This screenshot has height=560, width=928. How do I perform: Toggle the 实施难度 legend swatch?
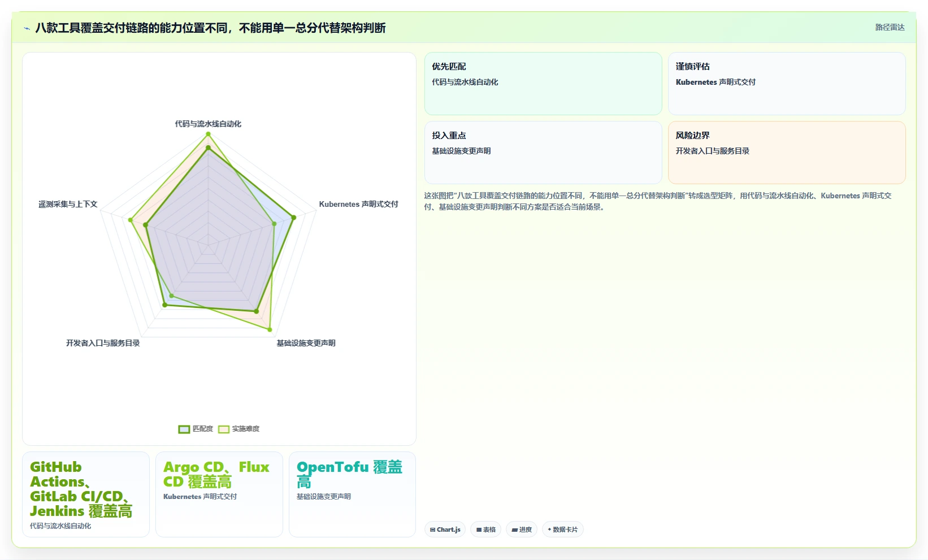point(224,429)
